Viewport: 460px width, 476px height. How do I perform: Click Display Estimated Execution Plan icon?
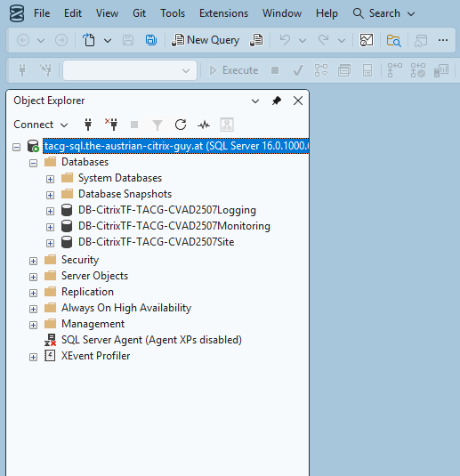point(321,70)
